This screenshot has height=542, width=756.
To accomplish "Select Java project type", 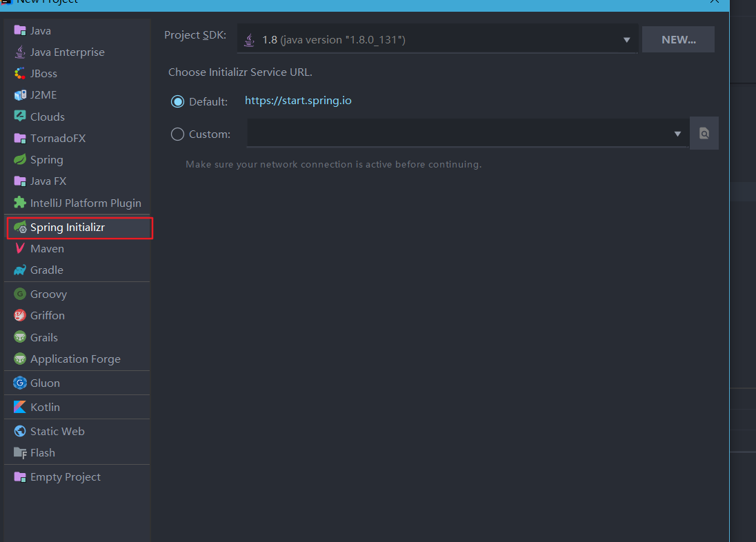I will (x=77, y=30).
